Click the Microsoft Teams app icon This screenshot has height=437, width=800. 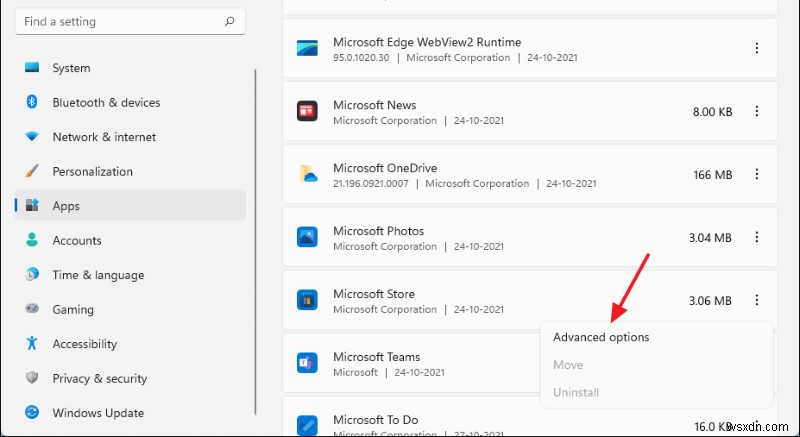[x=307, y=363]
